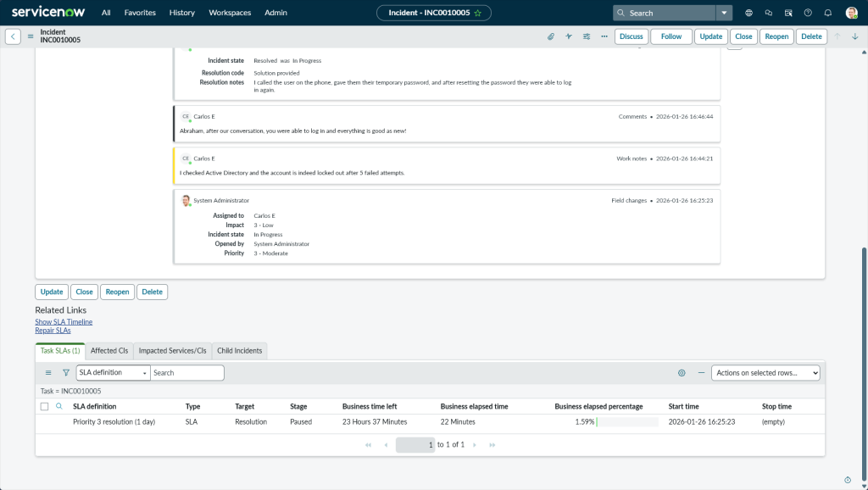Open the Workspaces menu
Screen dimensions: 868x490
230,13
